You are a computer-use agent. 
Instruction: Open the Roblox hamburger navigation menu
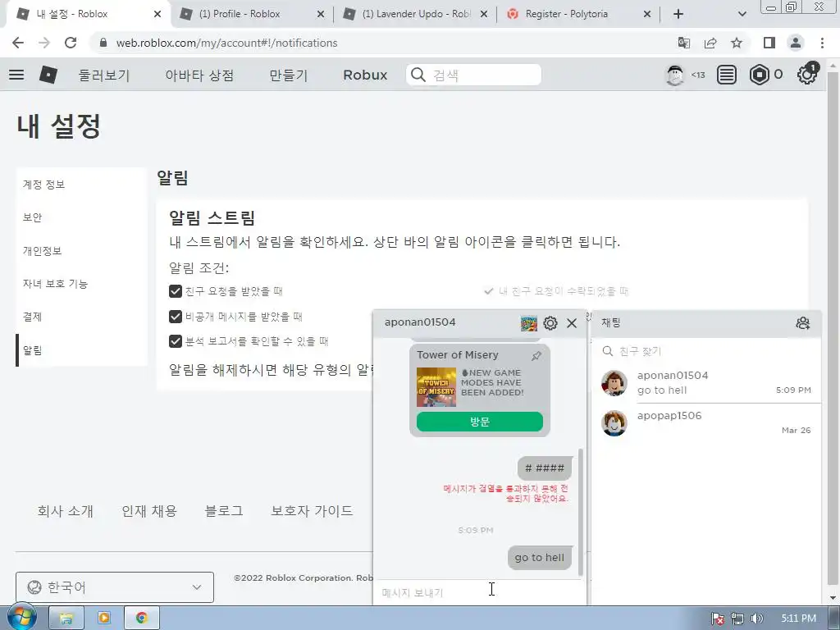pyautogui.click(x=16, y=75)
